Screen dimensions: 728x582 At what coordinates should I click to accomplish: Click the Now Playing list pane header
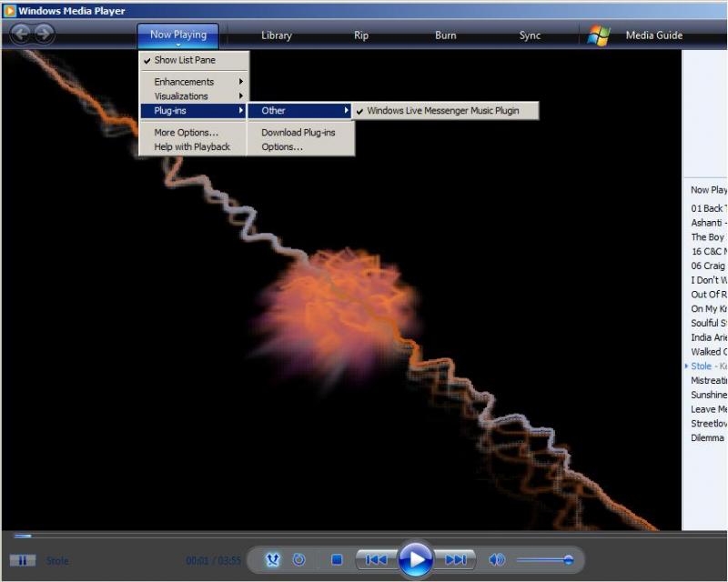(x=709, y=190)
